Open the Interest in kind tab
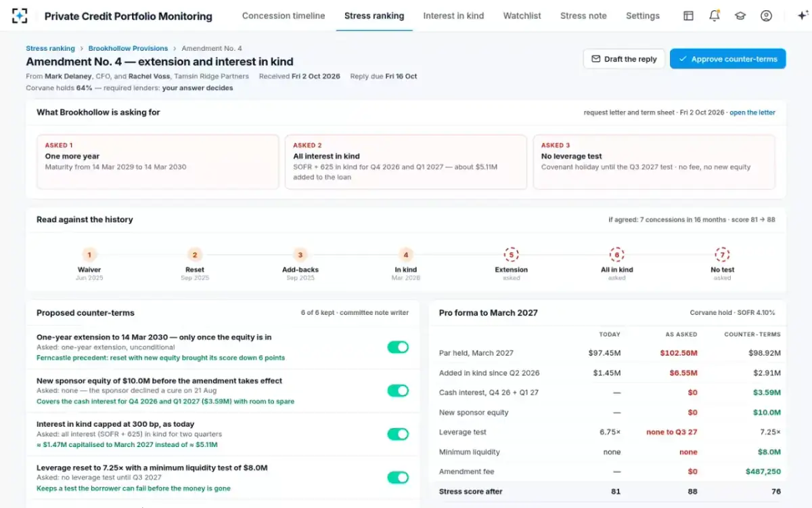 453,16
